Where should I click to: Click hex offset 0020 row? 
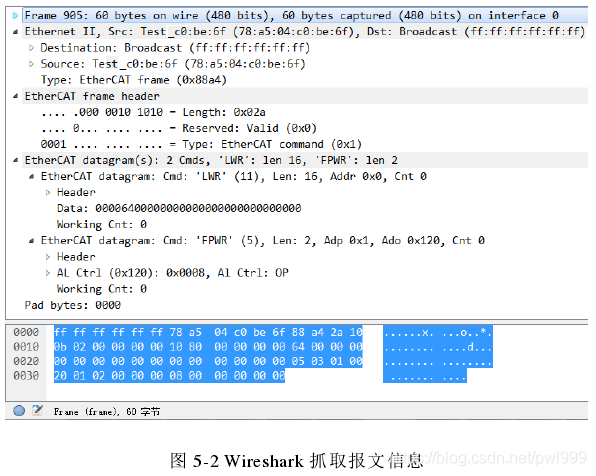click(26, 361)
